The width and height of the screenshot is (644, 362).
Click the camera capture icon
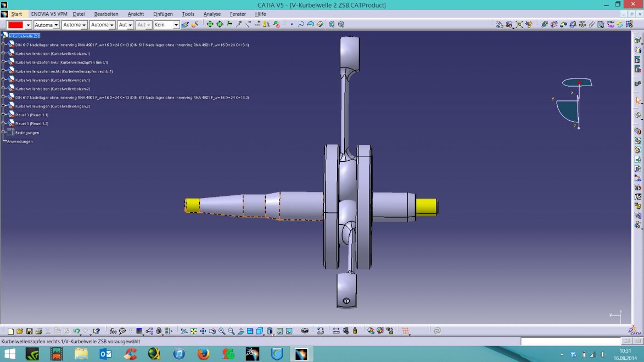305,331
